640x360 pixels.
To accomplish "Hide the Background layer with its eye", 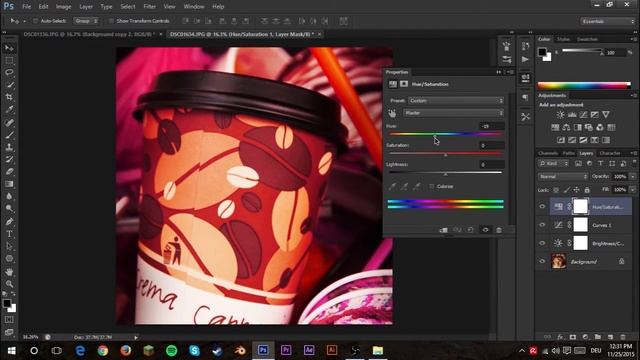I will tap(542, 262).
